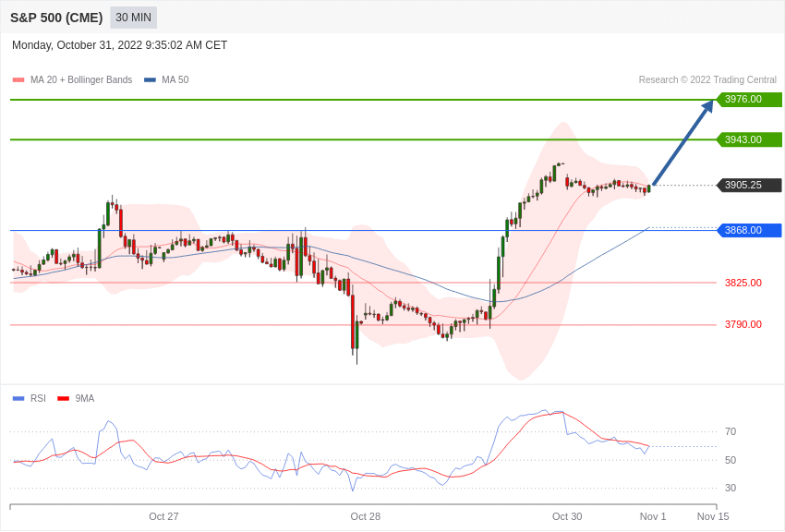Click the MA 20 + Bollinger Bands legend label

[x=81, y=79]
